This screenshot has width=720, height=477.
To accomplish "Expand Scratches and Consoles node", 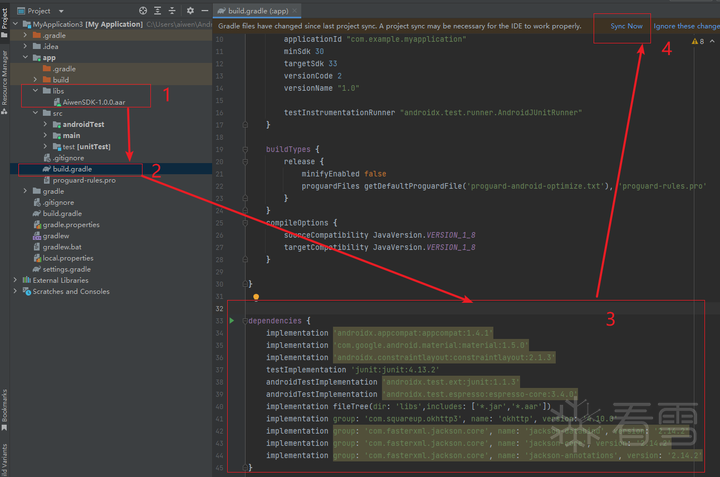I will (16, 291).
